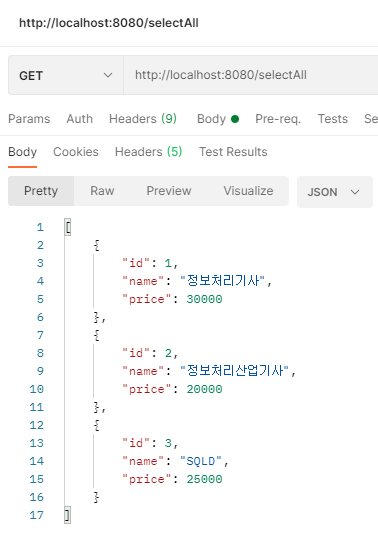Open the Params request tab

29,119
